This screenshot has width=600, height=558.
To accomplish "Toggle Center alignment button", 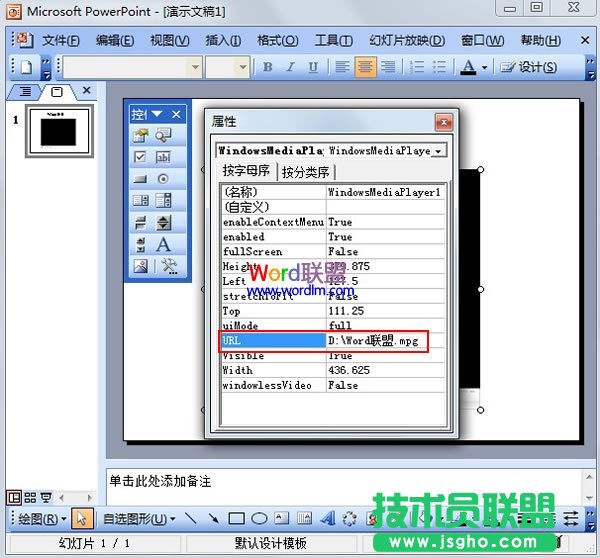I will coord(365,67).
